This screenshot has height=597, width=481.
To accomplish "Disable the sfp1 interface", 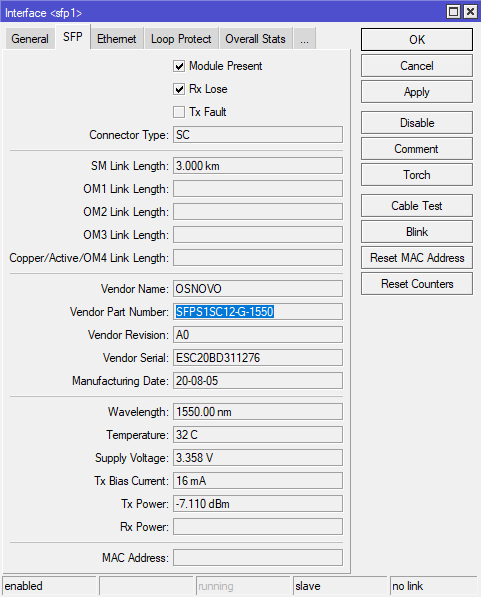I will tap(417, 123).
